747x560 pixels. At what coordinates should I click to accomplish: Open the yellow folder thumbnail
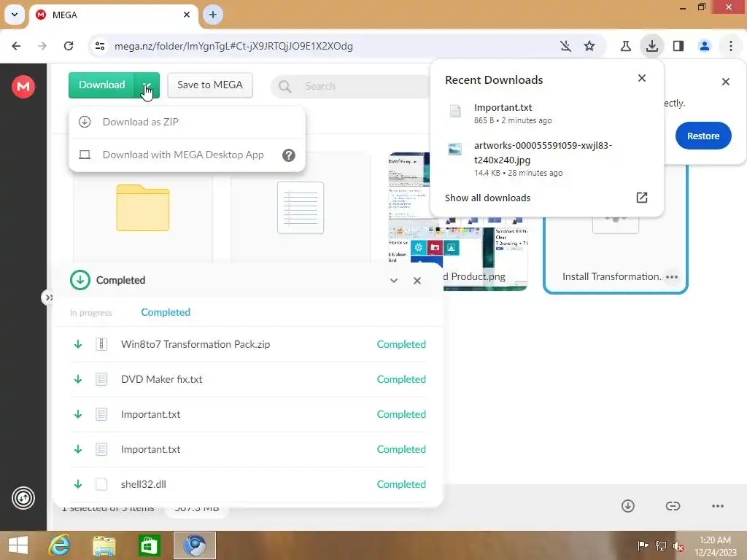[x=143, y=208]
